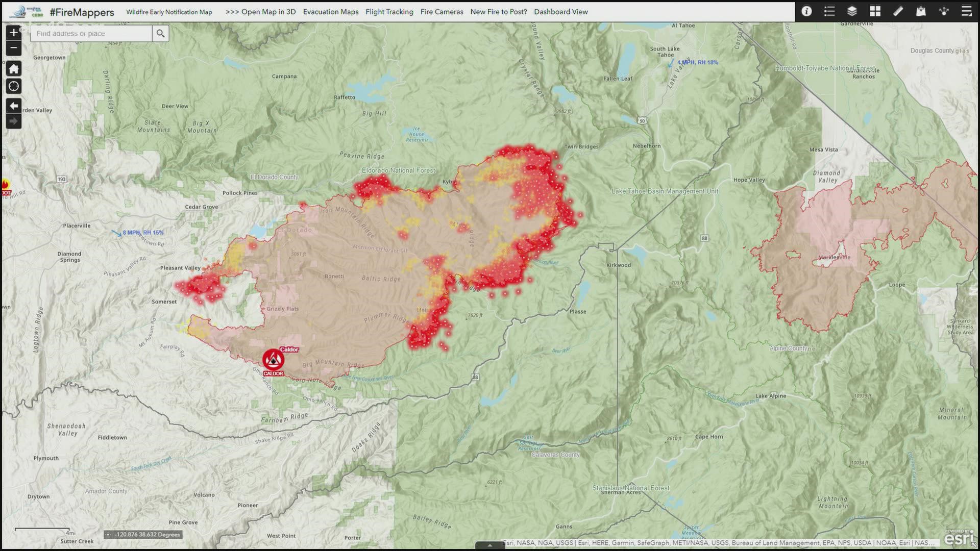Viewport: 980px width, 551px height.
Task: Click the #FireMappers logo
Action: click(x=26, y=11)
